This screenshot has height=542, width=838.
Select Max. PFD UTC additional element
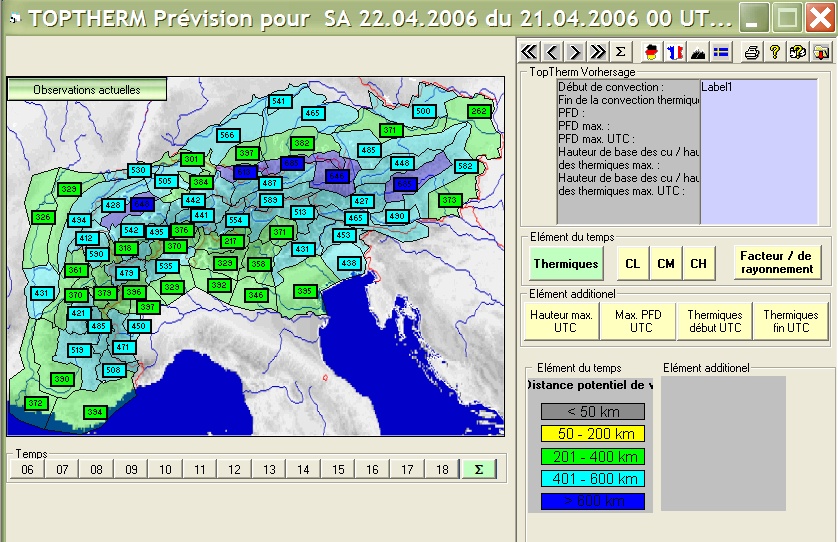point(638,321)
